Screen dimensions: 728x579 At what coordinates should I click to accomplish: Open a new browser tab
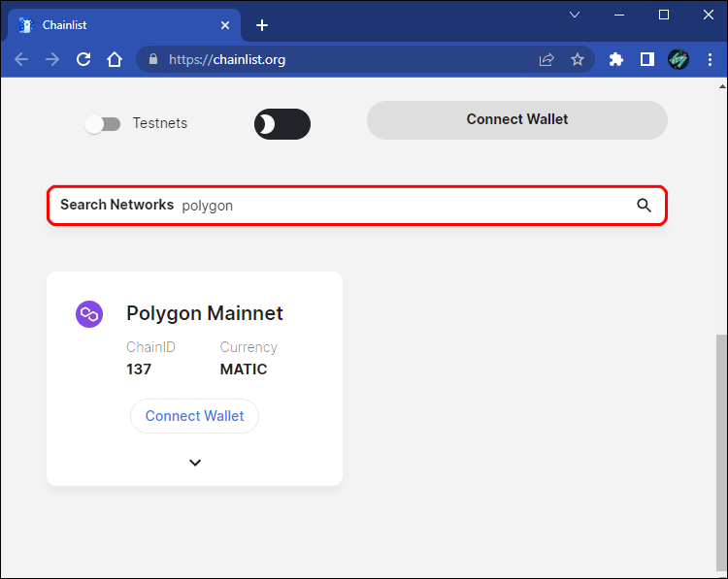click(x=262, y=25)
